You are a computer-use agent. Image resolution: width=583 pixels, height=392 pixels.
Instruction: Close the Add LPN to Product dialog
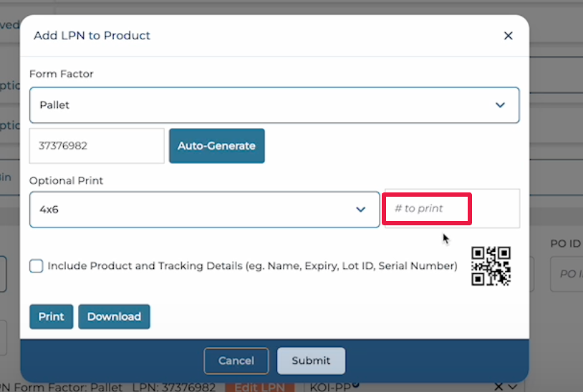click(508, 36)
